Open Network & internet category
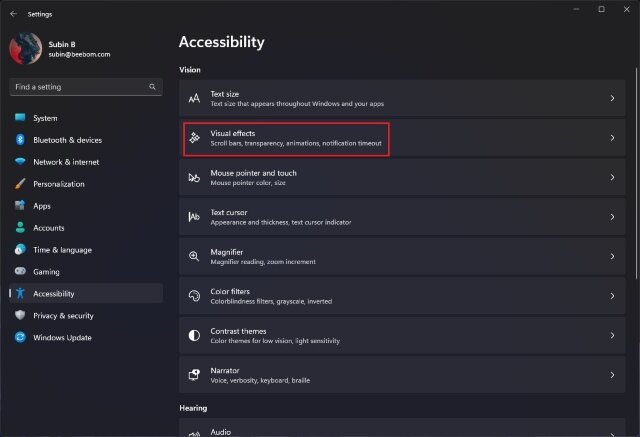This screenshot has height=437, width=640. [86, 162]
